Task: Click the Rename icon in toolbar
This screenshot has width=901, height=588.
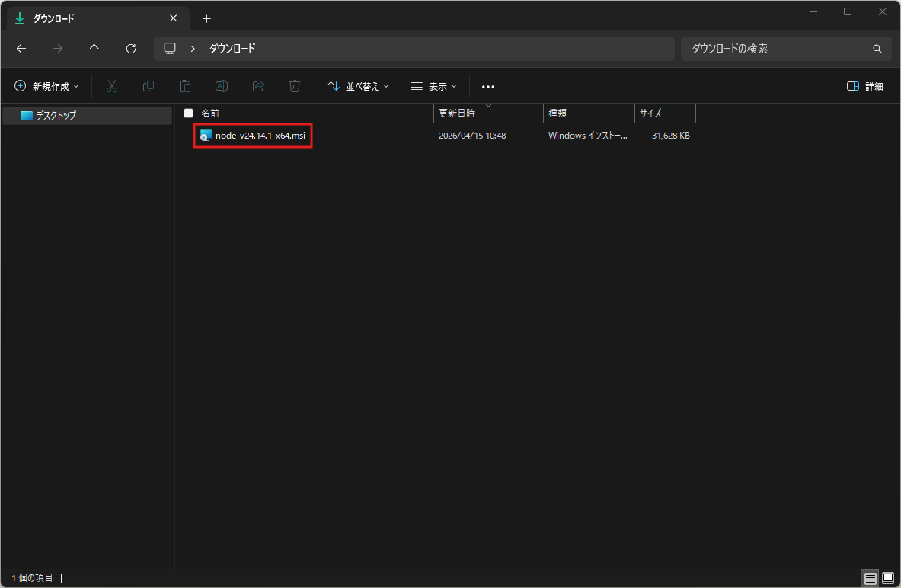Action: (x=222, y=86)
